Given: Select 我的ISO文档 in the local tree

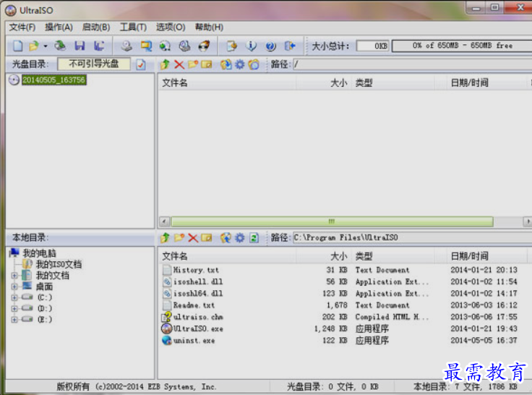Looking at the screenshot, I should click(x=59, y=264).
